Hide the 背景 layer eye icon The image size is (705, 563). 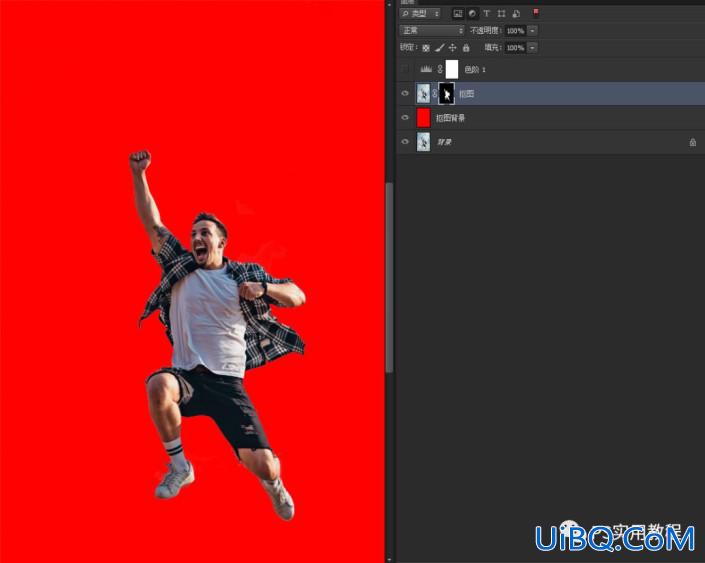click(x=405, y=142)
